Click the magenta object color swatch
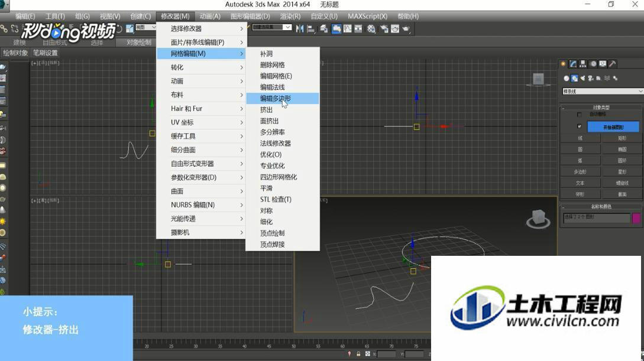Image resolution: width=644 pixels, height=361 pixels. pos(636,218)
